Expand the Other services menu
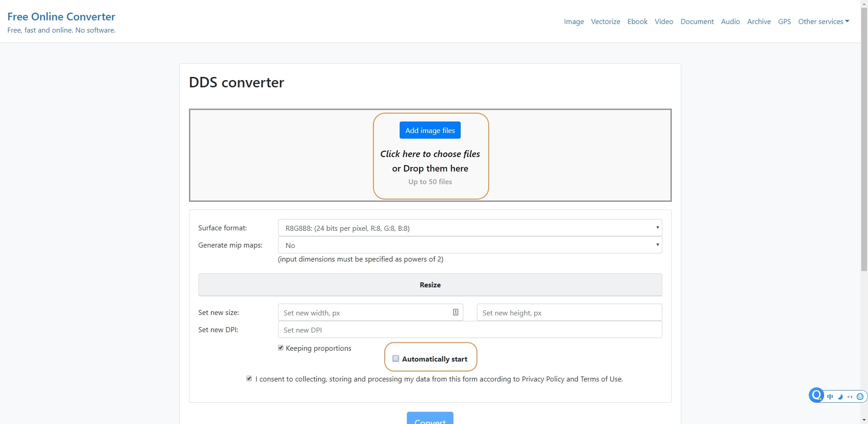 (823, 21)
